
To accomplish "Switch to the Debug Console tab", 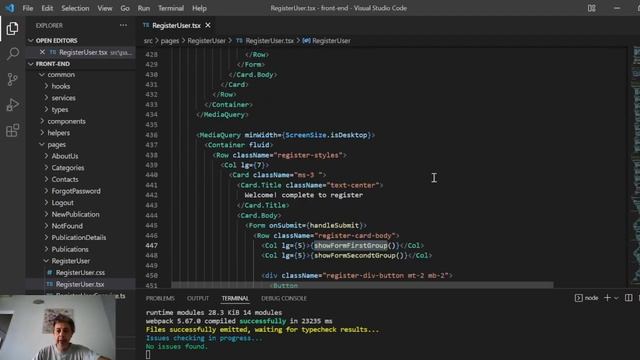I will (x=284, y=298).
